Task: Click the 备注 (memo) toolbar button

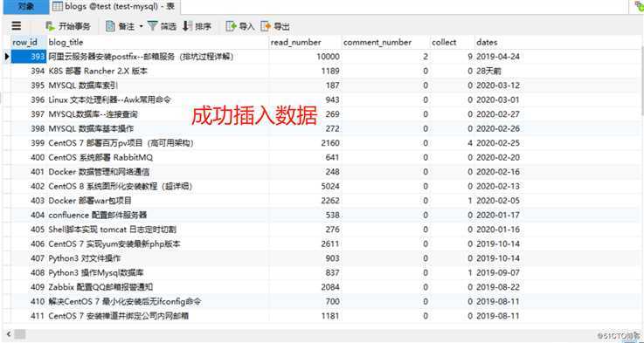Action: click(120, 27)
